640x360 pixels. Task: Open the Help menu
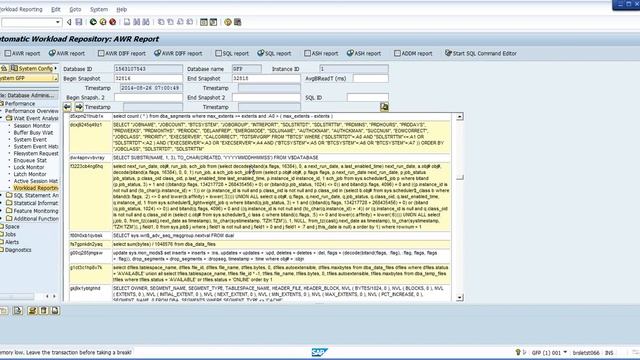[x=122, y=9]
